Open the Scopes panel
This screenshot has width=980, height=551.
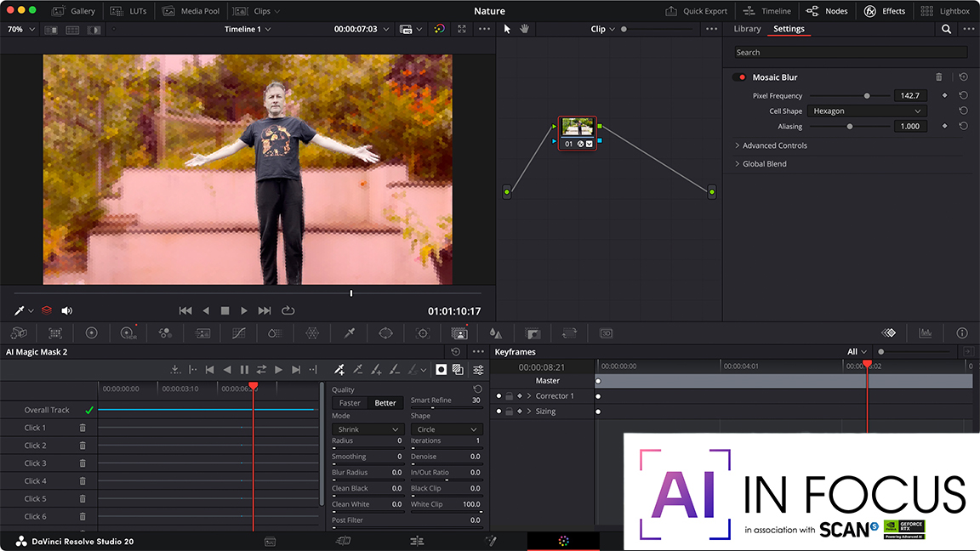tap(926, 333)
